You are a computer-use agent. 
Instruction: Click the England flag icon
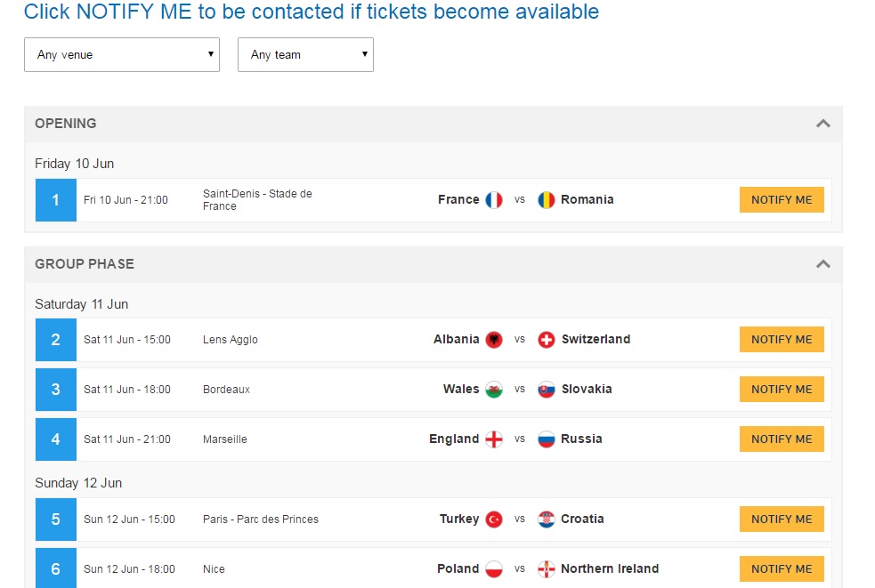494,439
